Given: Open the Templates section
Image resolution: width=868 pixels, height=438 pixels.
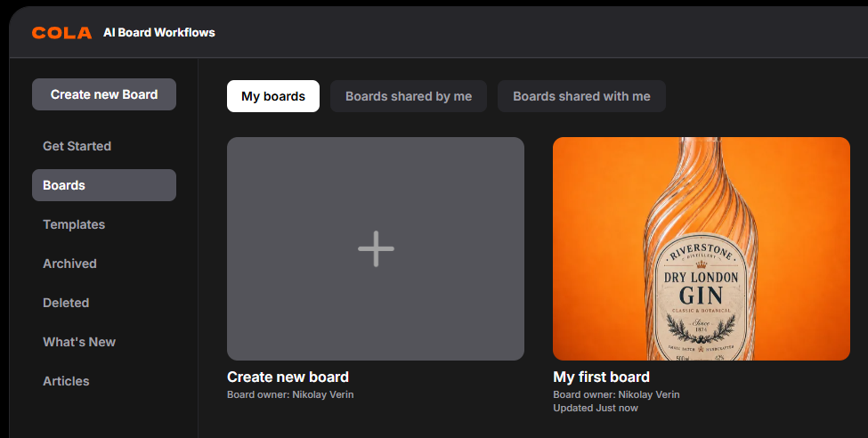Looking at the screenshot, I should 74,224.
